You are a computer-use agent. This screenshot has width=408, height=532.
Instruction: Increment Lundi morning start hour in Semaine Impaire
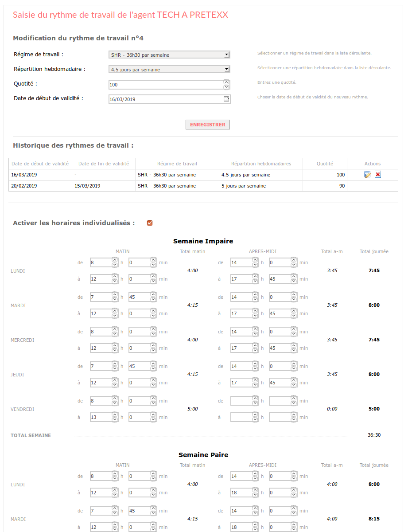click(115, 260)
